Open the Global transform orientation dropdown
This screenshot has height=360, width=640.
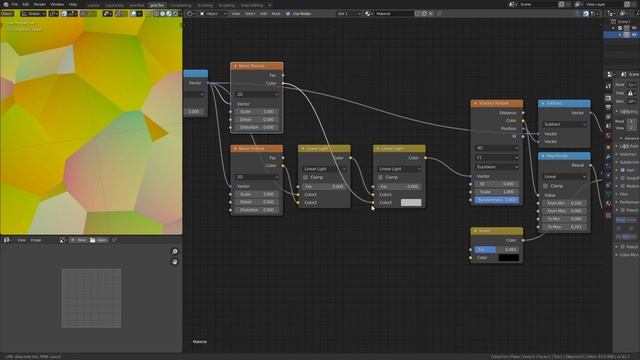33,13
